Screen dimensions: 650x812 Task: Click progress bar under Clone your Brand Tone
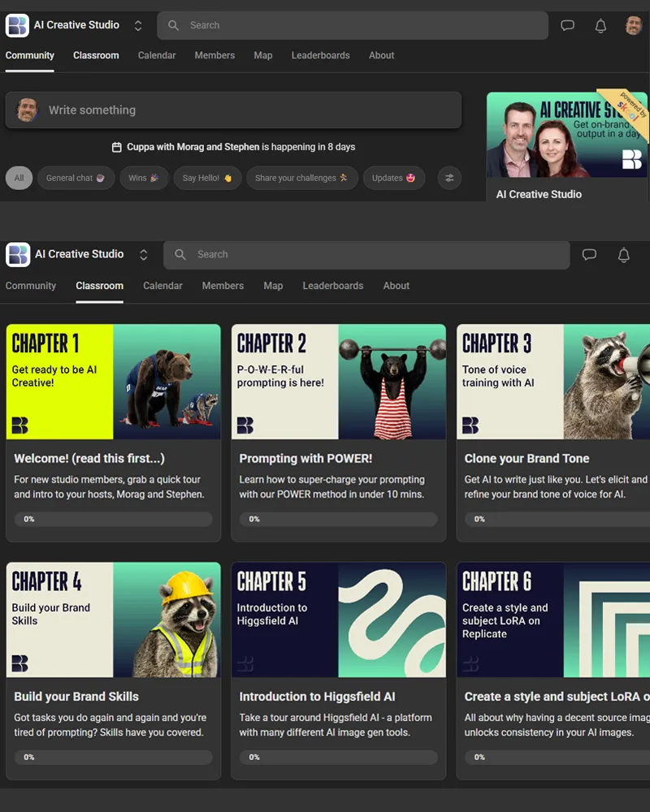point(557,519)
